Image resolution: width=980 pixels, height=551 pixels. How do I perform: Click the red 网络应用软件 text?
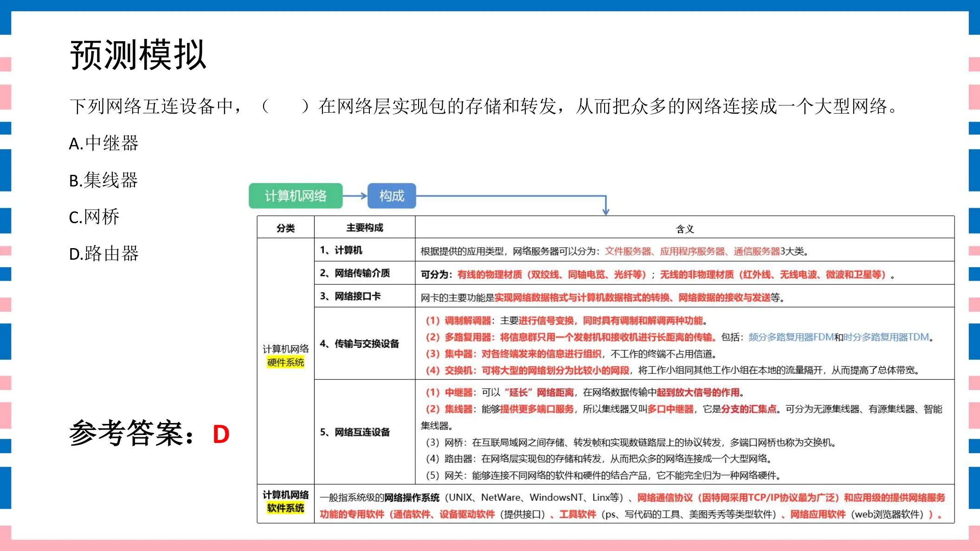pyautogui.click(x=818, y=514)
